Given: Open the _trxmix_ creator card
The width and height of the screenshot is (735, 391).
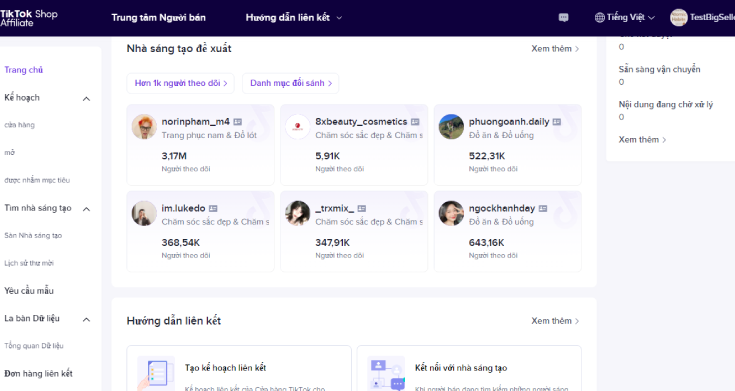Looking at the screenshot, I should (354, 231).
